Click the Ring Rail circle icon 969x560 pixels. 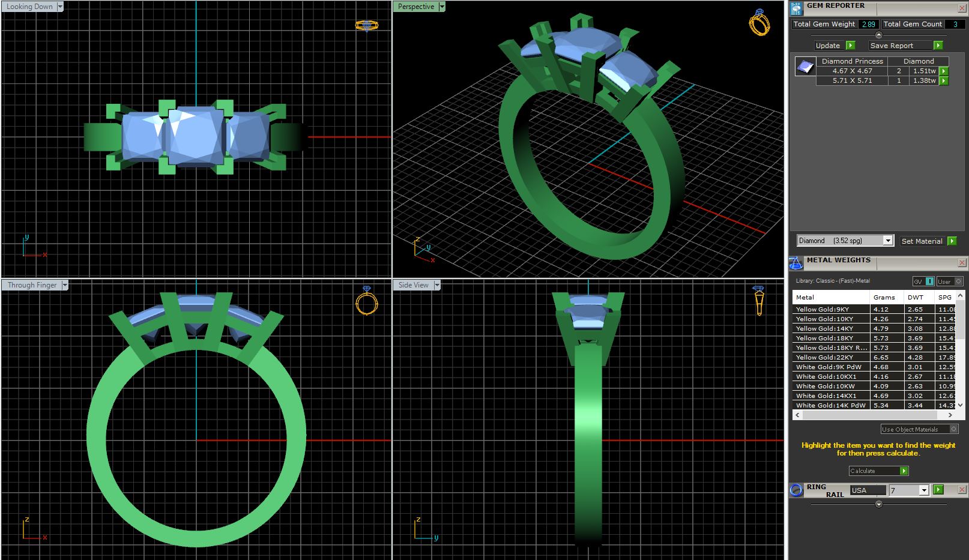pos(796,490)
